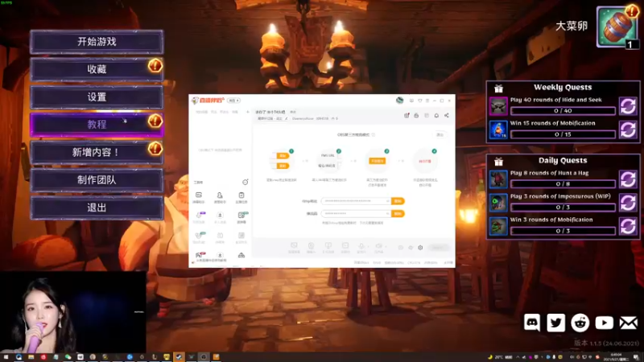Open the 收藏 menu entry
The image size is (644, 362).
coord(97,69)
